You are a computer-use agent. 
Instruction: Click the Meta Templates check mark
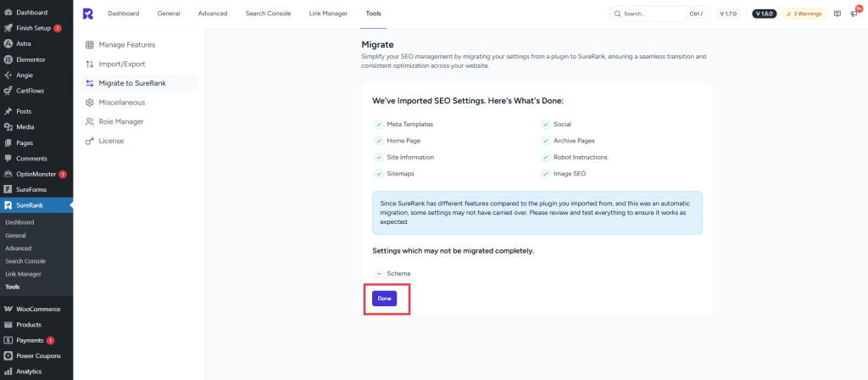[379, 124]
